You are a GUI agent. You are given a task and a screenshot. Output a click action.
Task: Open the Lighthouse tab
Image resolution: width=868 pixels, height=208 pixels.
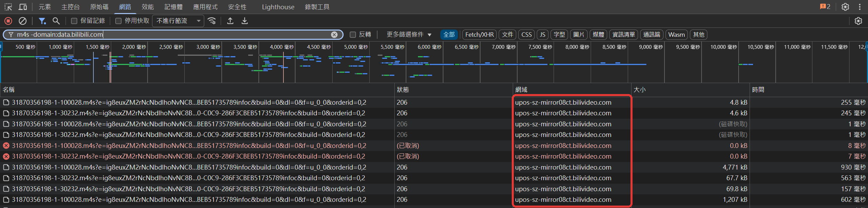(x=278, y=7)
